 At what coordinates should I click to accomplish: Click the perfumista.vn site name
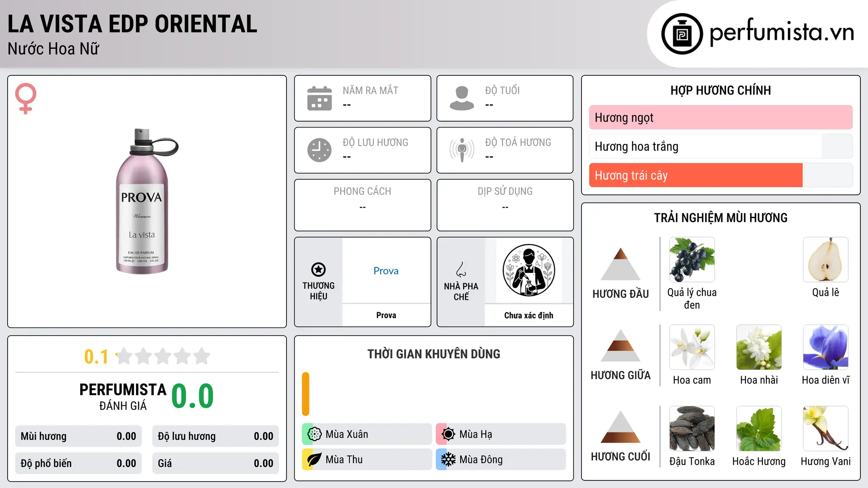(x=782, y=32)
